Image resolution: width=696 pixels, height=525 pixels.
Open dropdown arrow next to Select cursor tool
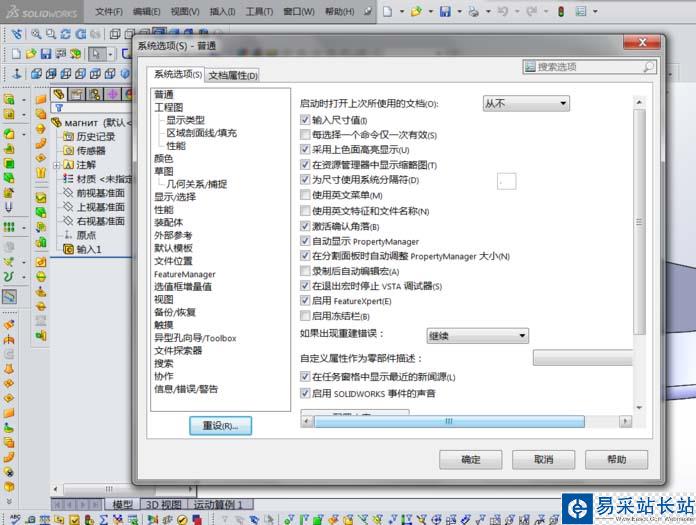coord(110,54)
